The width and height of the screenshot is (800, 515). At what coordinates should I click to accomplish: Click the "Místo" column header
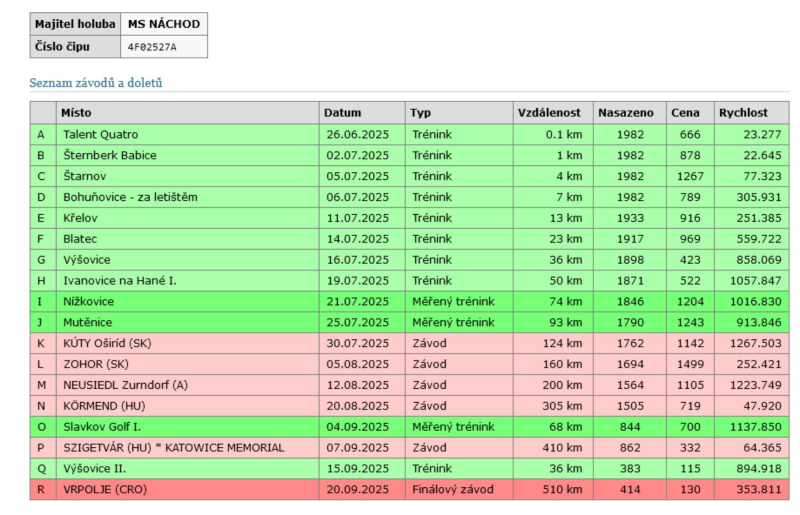click(x=76, y=113)
